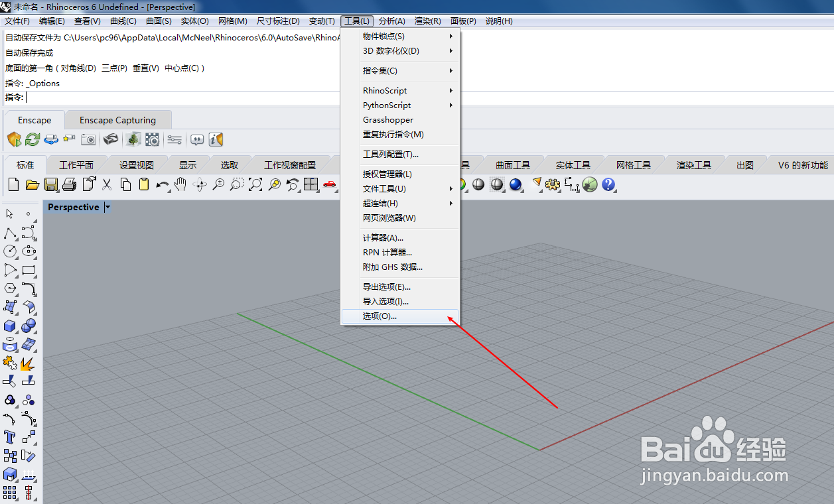Click the Options gear icon in toolbar
The height and width of the screenshot is (504, 834).
click(553, 184)
